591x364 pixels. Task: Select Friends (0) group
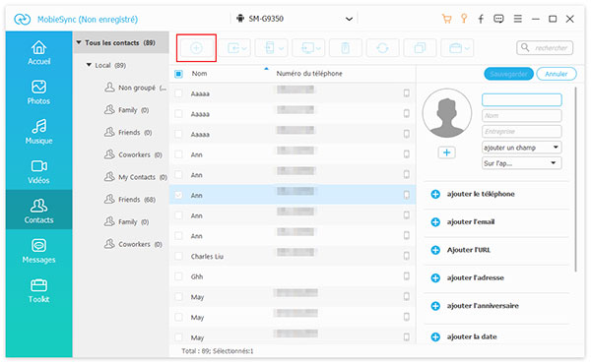point(128,133)
